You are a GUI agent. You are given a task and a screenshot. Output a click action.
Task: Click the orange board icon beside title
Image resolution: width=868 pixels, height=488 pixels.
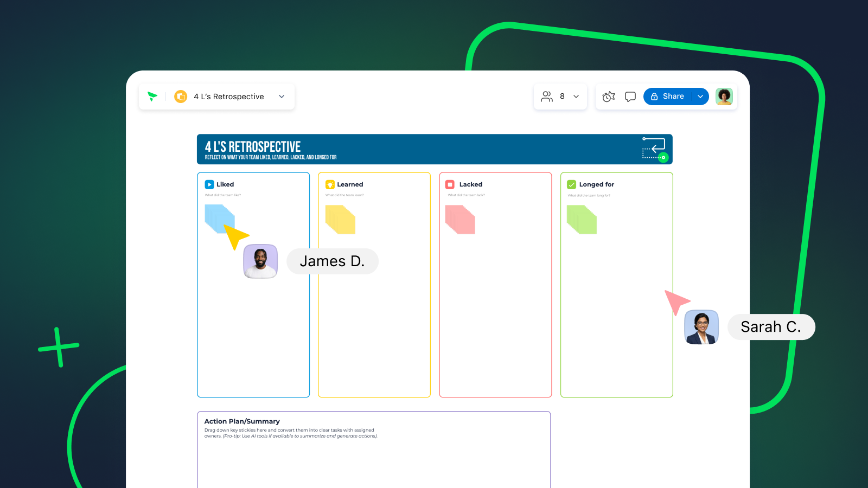181,97
